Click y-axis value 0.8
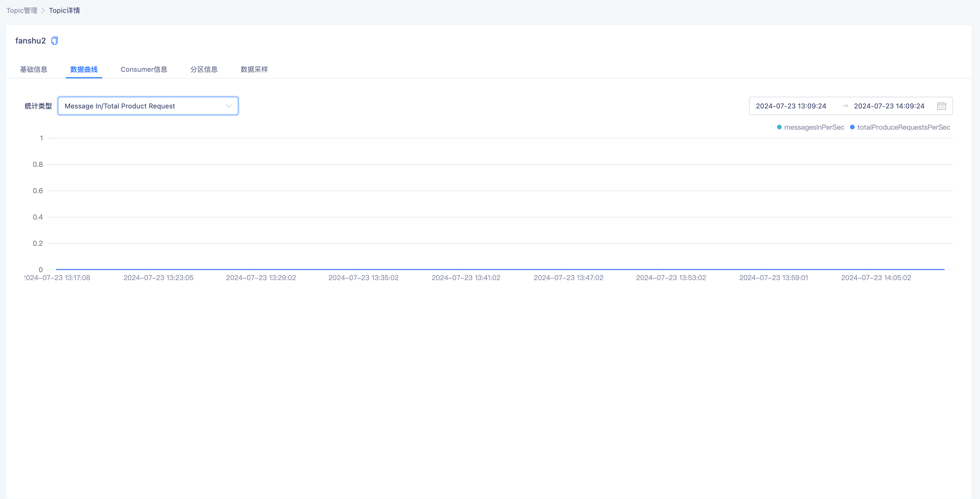The height and width of the screenshot is (499, 980). [38, 165]
